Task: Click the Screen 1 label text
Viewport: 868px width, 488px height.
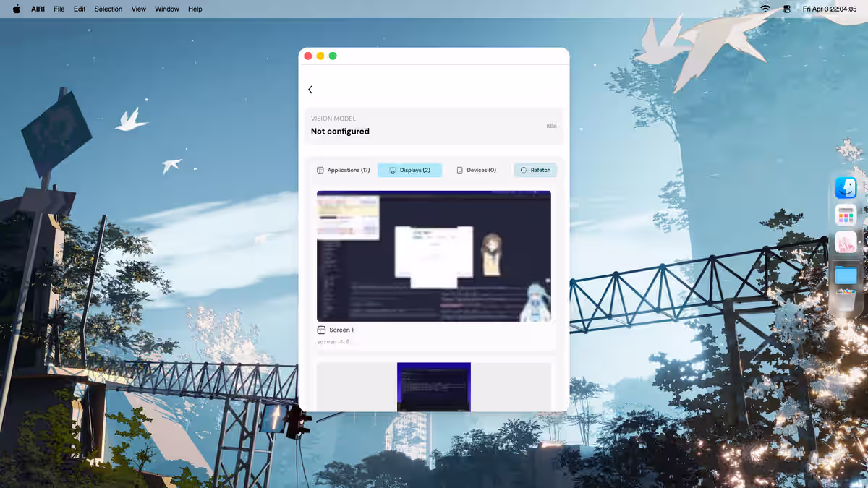Action: (341, 330)
